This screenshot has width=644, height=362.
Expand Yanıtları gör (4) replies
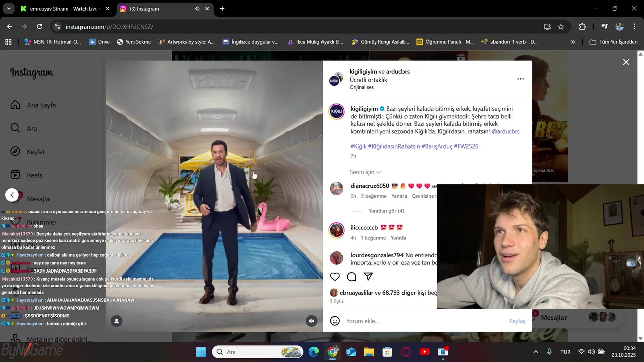[386, 211]
